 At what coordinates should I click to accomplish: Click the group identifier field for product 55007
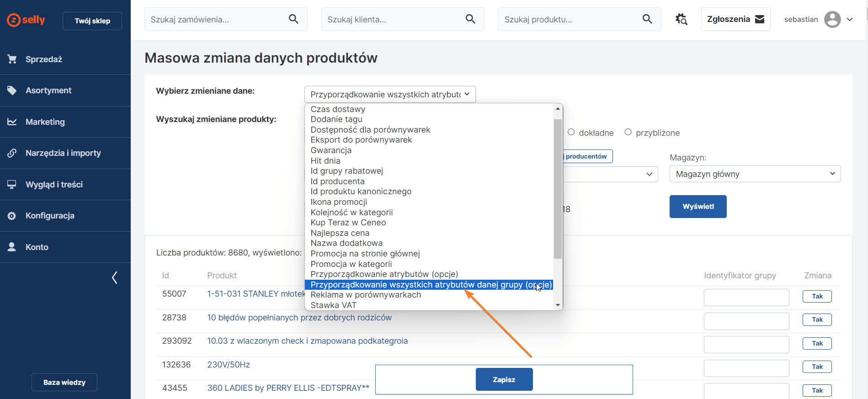(746, 297)
